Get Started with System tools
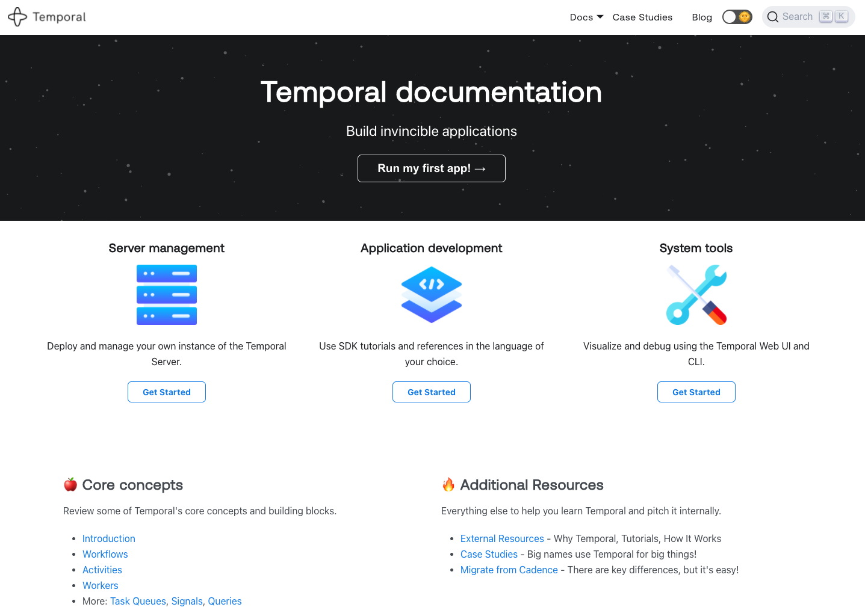865x616 pixels. coord(696,392)
